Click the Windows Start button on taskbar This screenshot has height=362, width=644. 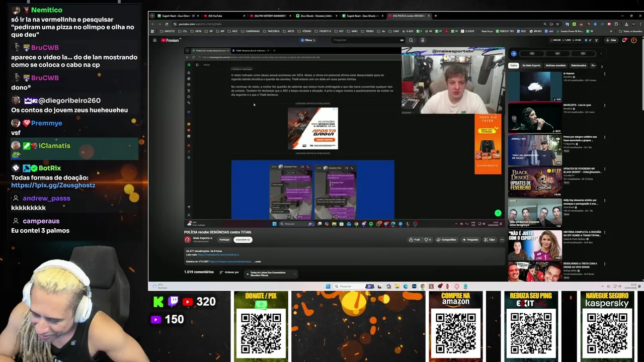coord(328,287)
